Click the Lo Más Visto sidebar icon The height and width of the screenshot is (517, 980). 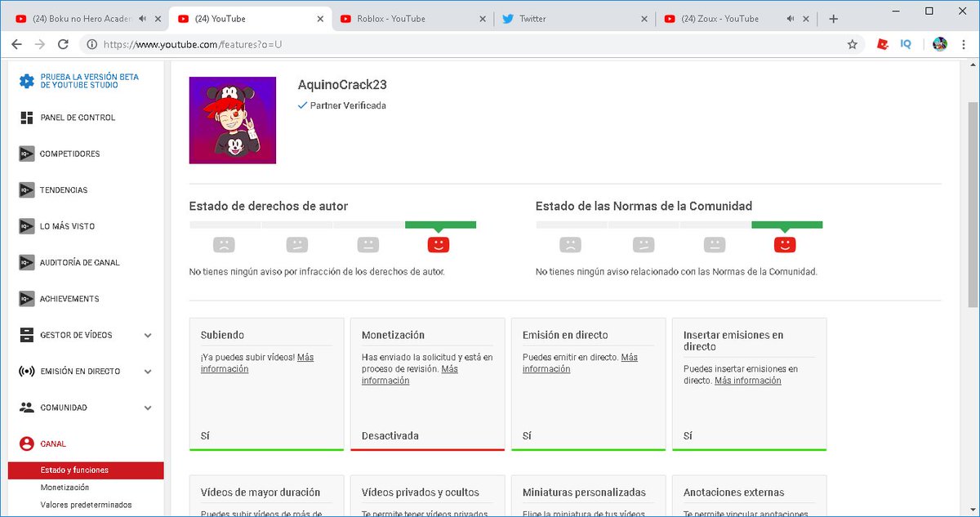pyautogui.click(x=27, y=226)
